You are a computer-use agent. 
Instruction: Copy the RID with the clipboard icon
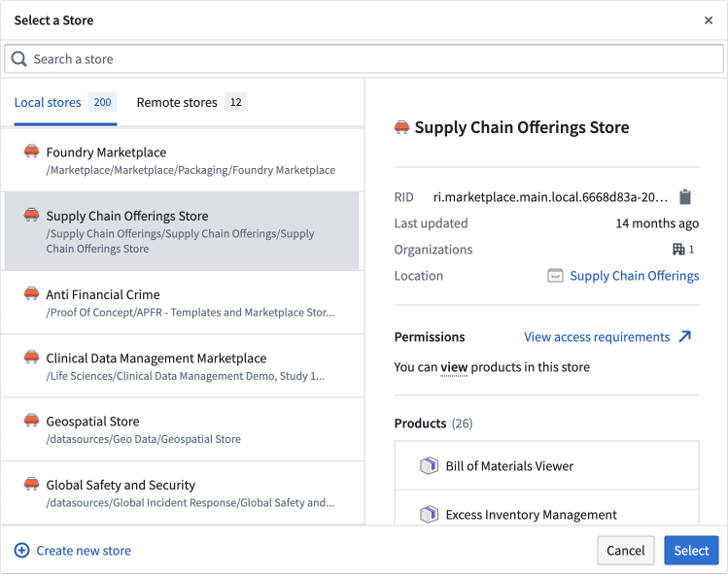pos(685,197)
